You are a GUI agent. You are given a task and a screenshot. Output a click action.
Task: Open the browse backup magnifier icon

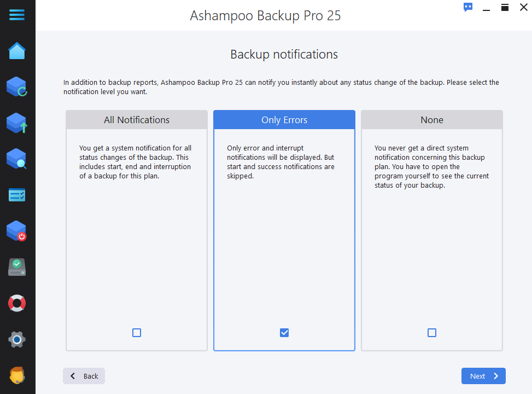[x=17, y=159]
